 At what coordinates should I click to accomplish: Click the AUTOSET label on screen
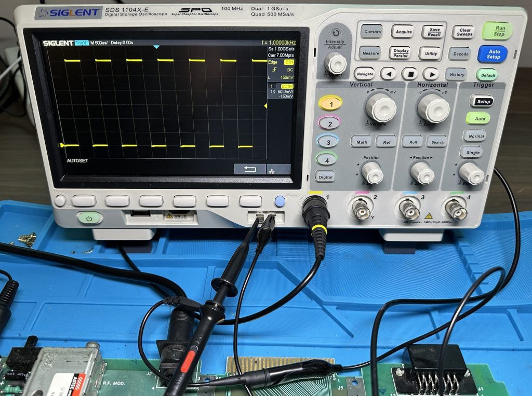click(77, 161)
